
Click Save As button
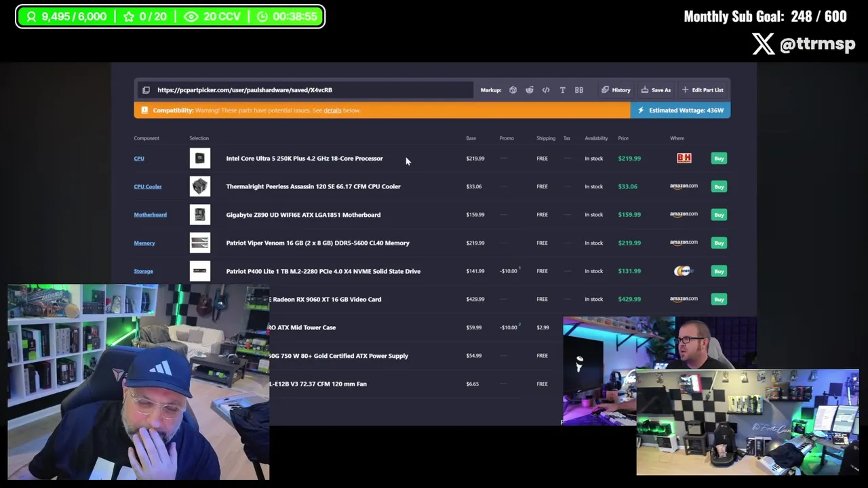point(656,90)
